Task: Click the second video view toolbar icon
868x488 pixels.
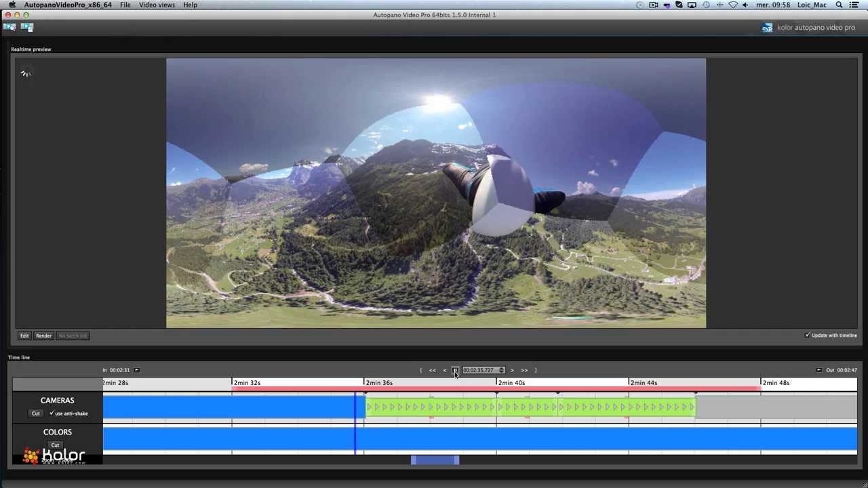Action: click(27, 27)
